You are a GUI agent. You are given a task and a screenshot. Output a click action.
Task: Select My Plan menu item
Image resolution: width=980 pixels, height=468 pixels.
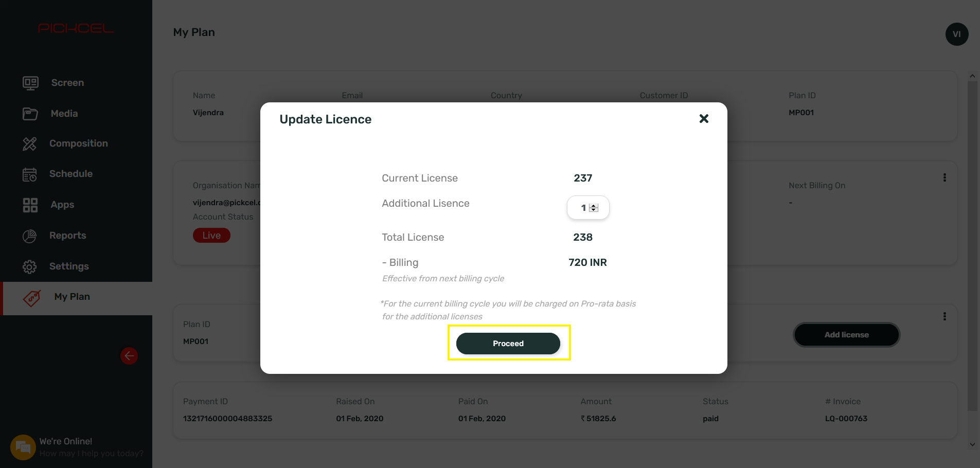[72, 297]
